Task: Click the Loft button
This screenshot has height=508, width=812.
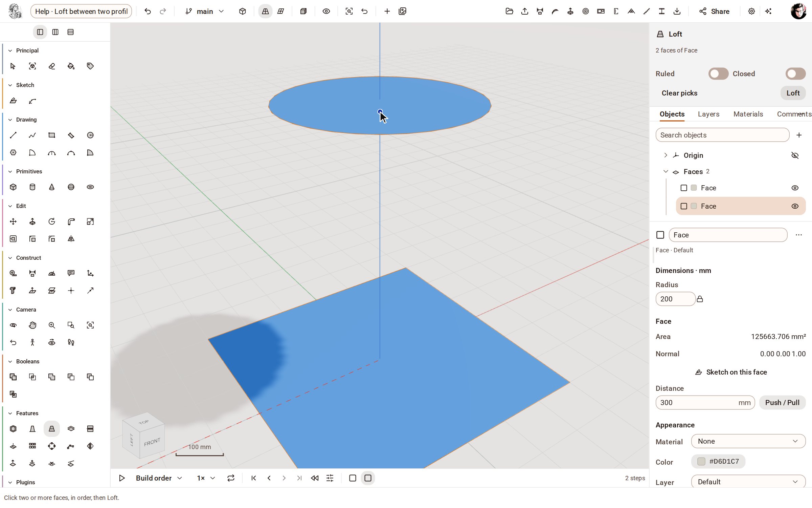Action: 793,93
